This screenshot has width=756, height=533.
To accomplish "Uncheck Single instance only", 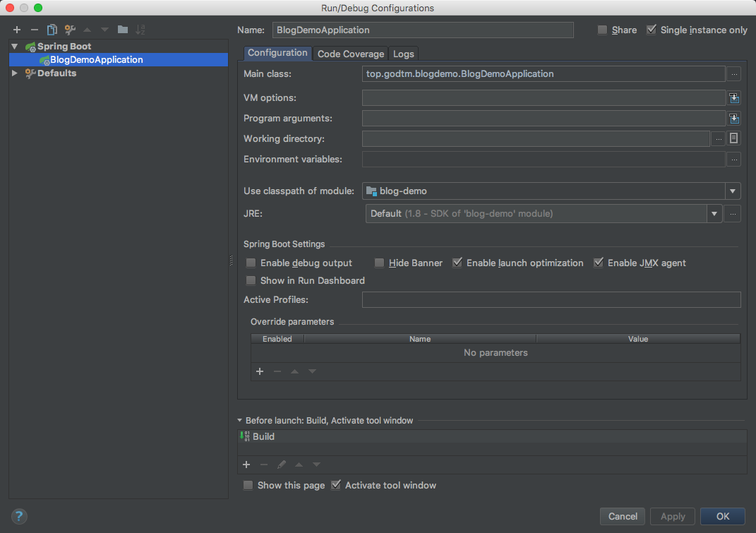I will tap(652, 30).
